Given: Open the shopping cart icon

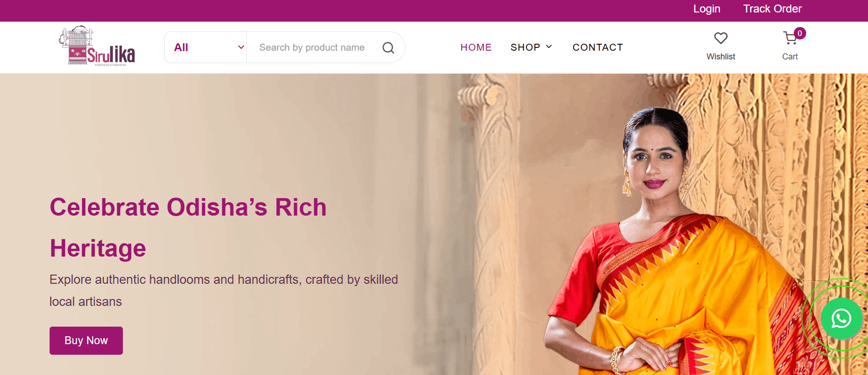Looking at the screenshot, I should point(790,38).
